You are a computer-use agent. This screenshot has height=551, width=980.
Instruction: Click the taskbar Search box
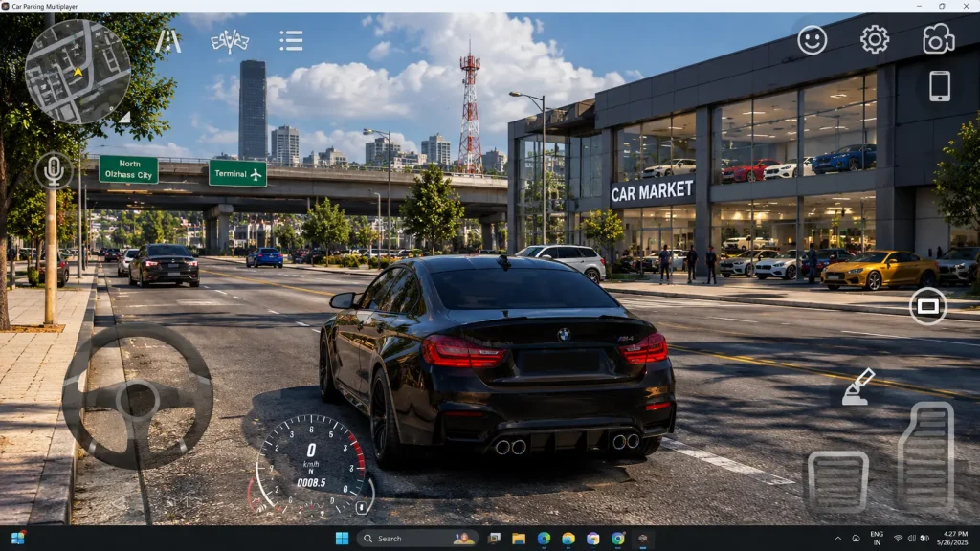coord(417,539)
